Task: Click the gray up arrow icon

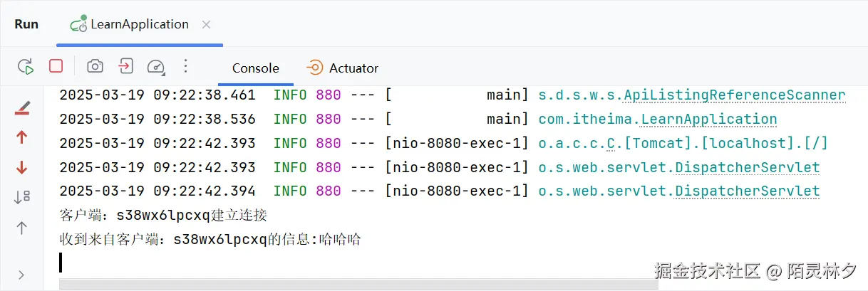Action: [x=22, y=228]
